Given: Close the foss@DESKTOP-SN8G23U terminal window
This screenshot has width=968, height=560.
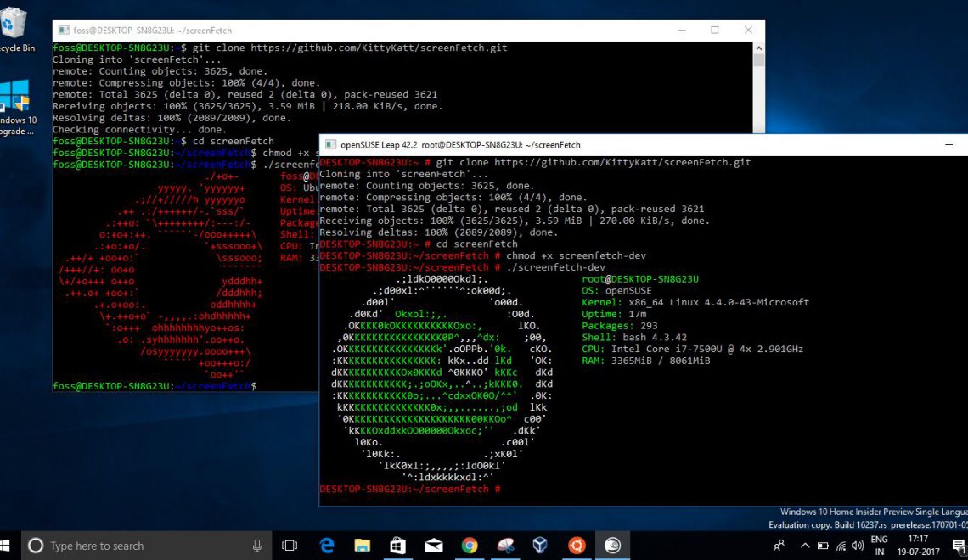Looking at the screenshot, I should coord(747,31).
